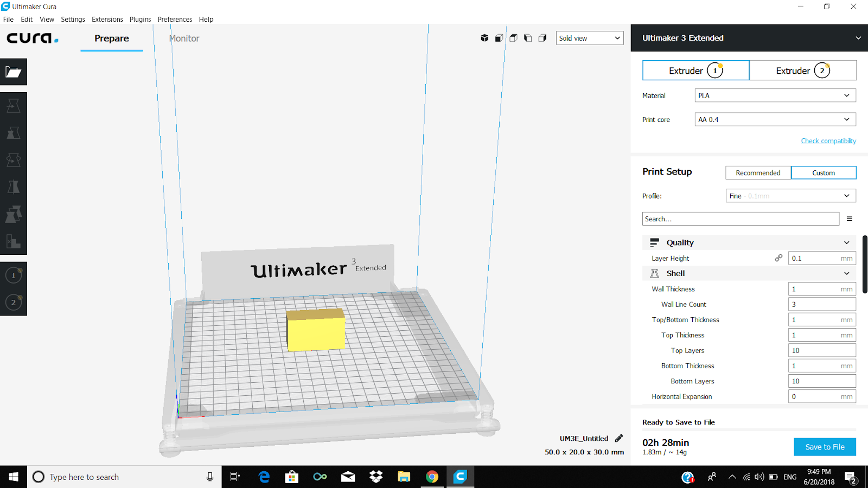Select the Move tool in left toolbar
Screen dimensions: 868x488
14,106
